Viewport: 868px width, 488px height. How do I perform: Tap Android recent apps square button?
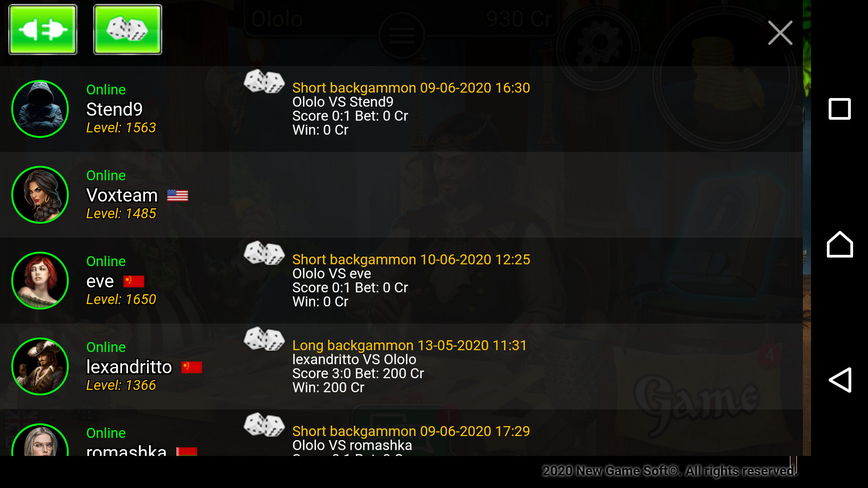click(840, 109)
